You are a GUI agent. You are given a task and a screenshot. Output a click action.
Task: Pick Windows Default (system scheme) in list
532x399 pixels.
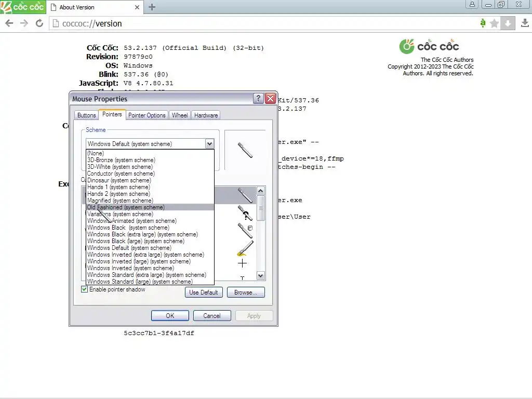point(150,248)
